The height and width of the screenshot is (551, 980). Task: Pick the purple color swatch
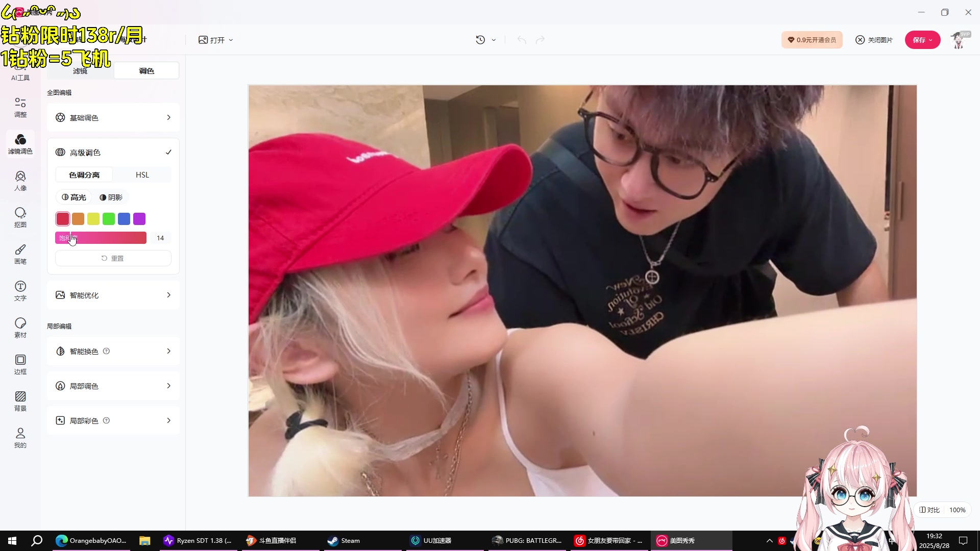pos(139,219)
